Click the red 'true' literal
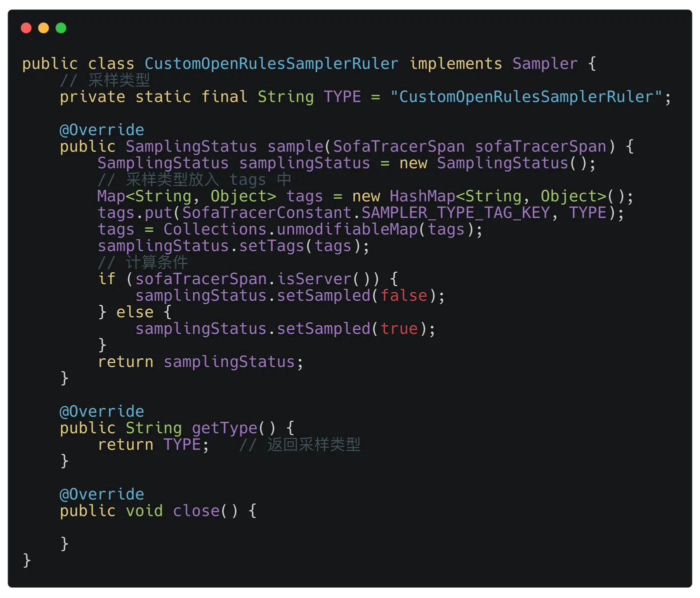 [x=399, y=328]
